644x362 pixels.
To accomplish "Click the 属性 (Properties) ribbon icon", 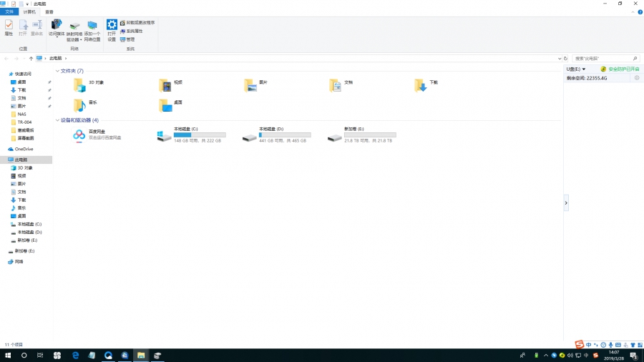I will point(9,26).
